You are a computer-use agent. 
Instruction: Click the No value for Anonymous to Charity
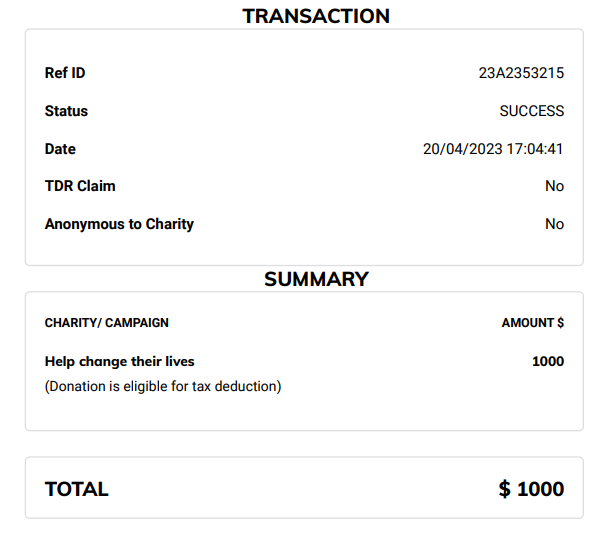(554, 224)
